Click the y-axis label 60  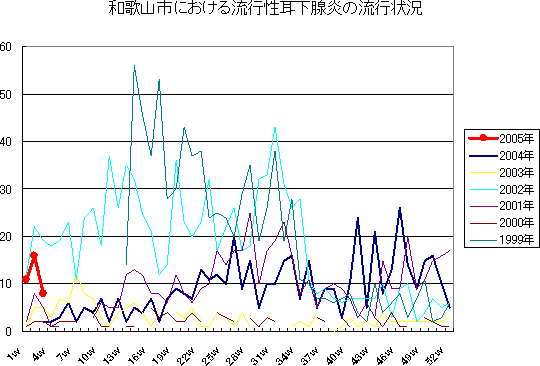[6, 47]
